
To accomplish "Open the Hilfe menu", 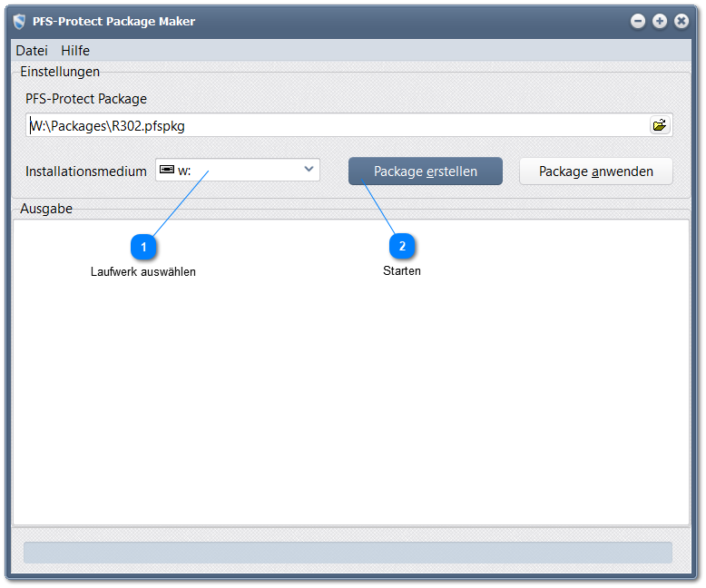I will [75, 51].
